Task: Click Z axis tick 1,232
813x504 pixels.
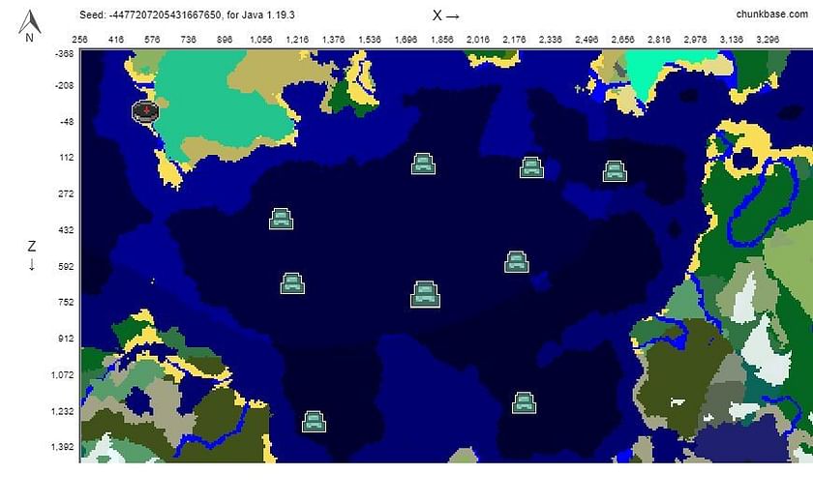Action: coord(63,411)
